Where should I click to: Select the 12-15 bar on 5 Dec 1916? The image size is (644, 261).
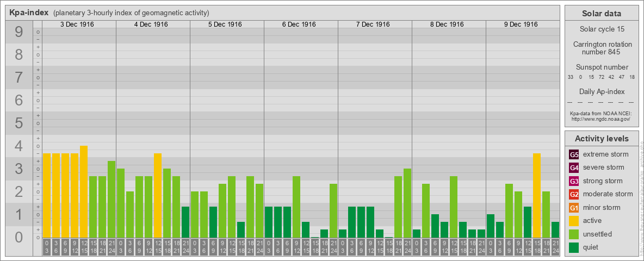[232, 207]
